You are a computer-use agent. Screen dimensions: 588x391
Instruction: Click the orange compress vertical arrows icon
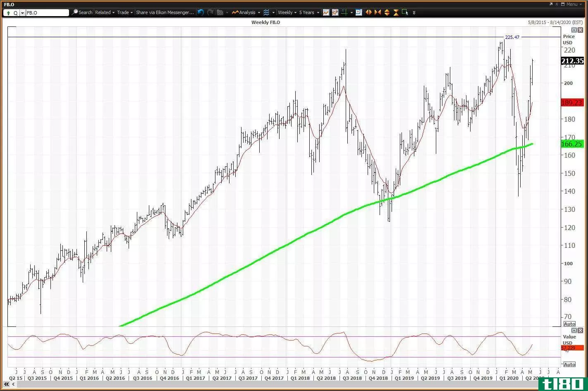(x=396, y=12)
